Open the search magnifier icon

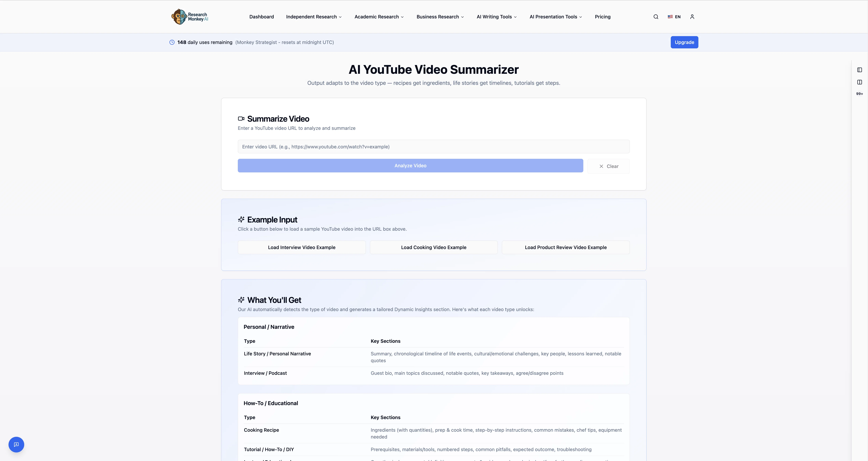pos(656,17)
